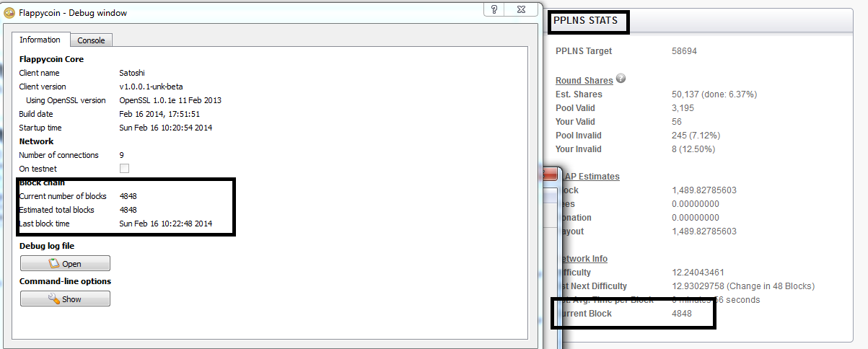Select Difficulty value 12.24043461
Image resolution: width=868 pixels, height=349 pixels.
(698, 273)
